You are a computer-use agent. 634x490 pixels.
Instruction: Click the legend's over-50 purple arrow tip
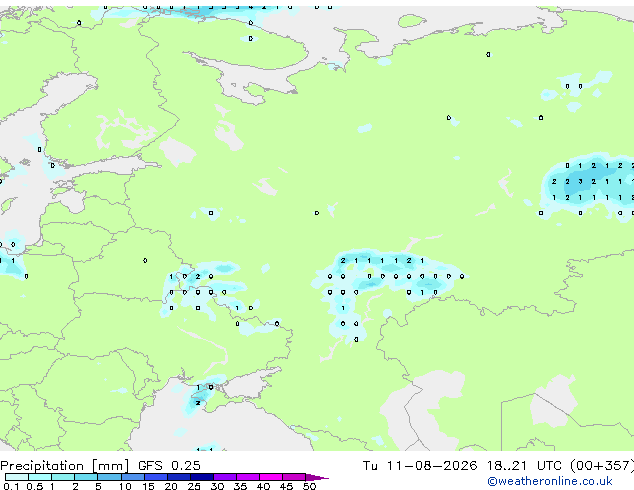317,477
